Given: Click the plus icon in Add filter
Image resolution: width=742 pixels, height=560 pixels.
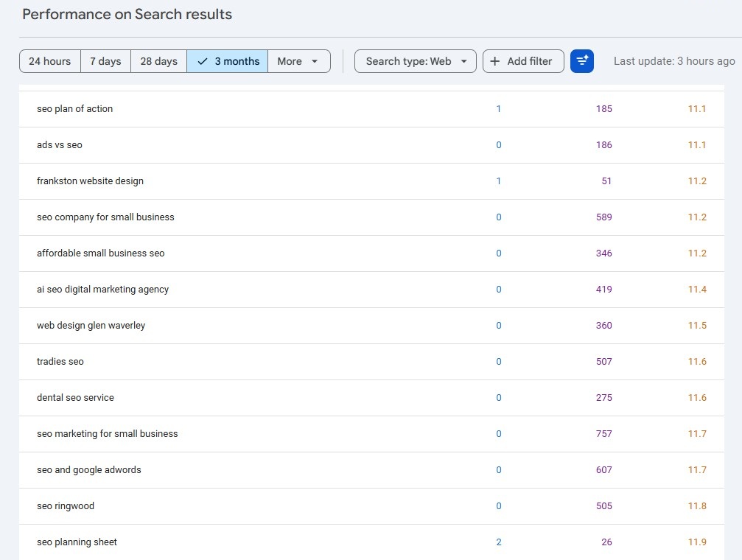Looking at the screenshot, I should pyautogui.click(x=494, y=61).
